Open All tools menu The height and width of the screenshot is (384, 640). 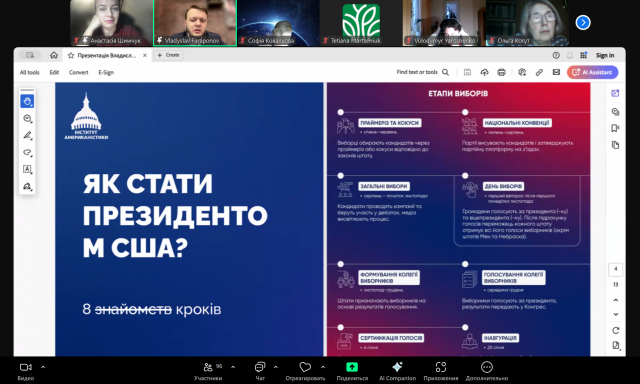30,72
